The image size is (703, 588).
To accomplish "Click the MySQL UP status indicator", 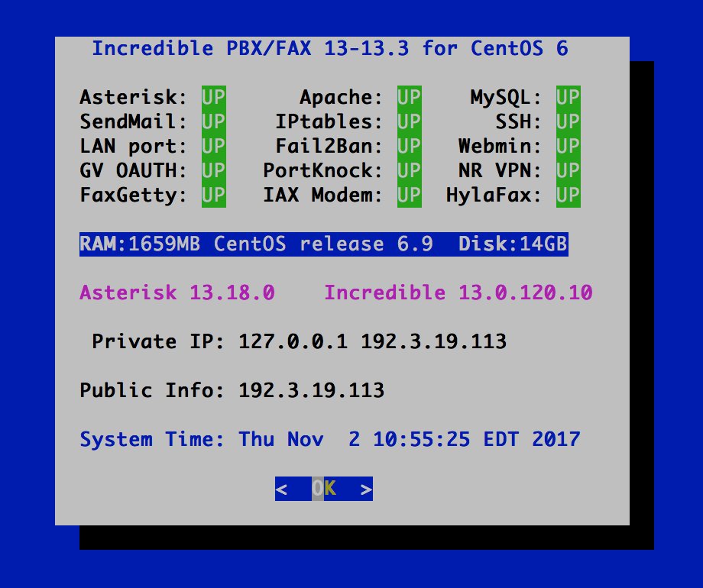I will (x=568, y=97).
